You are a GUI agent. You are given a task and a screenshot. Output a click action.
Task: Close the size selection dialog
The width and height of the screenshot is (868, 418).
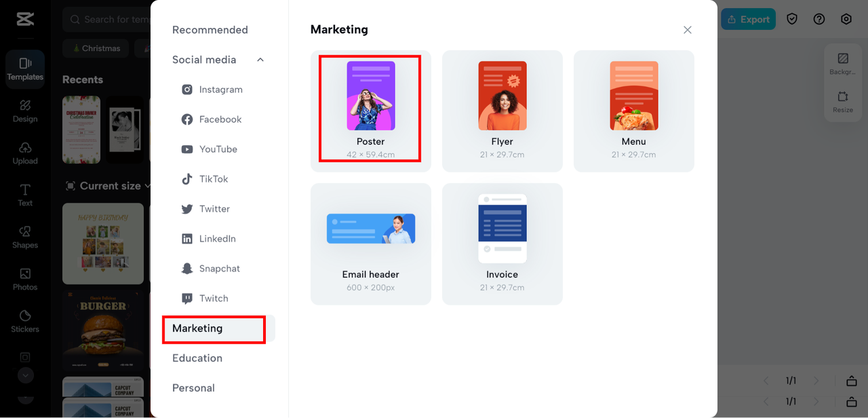pyautogui.click(x=688, y=30)
